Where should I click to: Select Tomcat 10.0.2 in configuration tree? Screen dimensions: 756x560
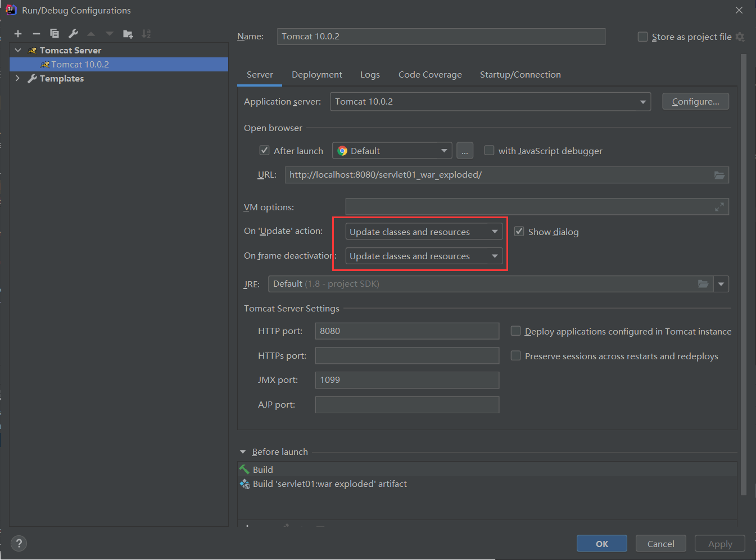point(119,65)
